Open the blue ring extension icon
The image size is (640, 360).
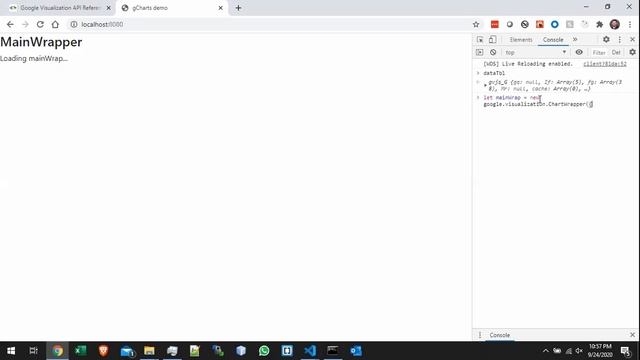555,24
